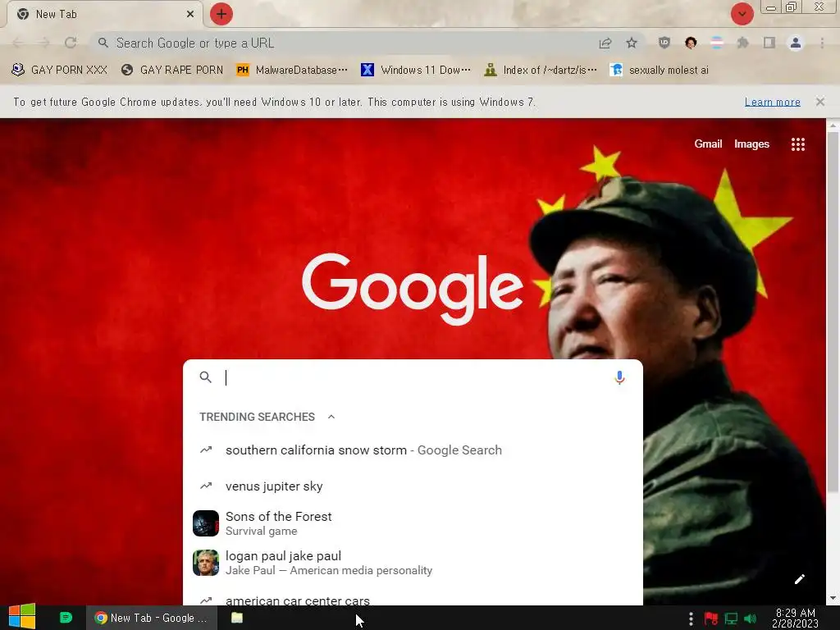Open the Gmail link
This screenshot has width=840, height=630.
pyautogui.click(x=708, y=144)
